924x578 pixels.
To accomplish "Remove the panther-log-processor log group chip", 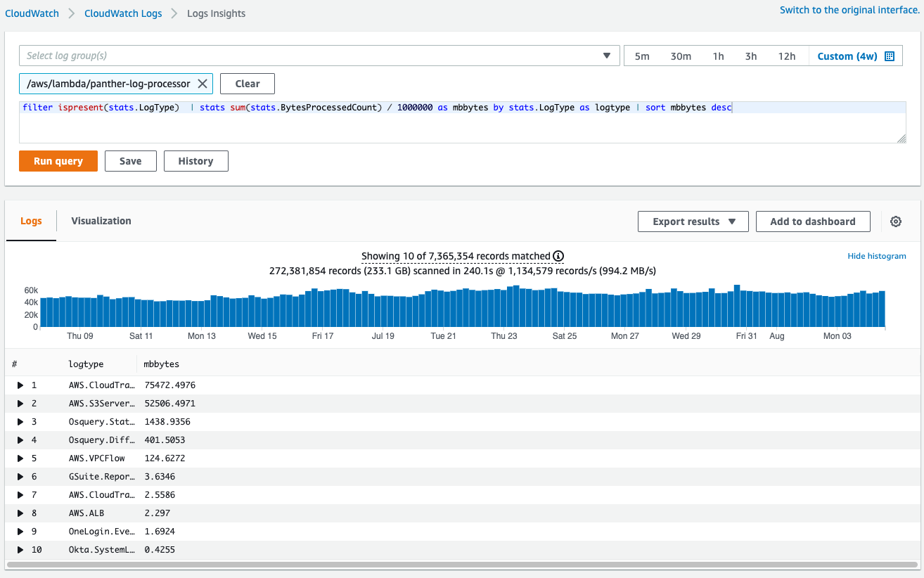I will pyautogui.click(x=203, y=83).
